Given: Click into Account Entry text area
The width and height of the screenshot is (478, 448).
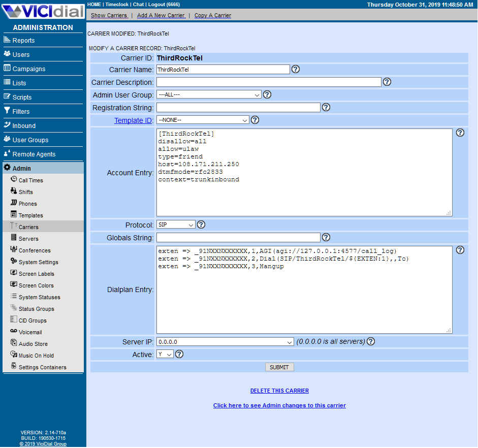Looking at the screenshot, I should pyautogui.click(x=304, y=173).
